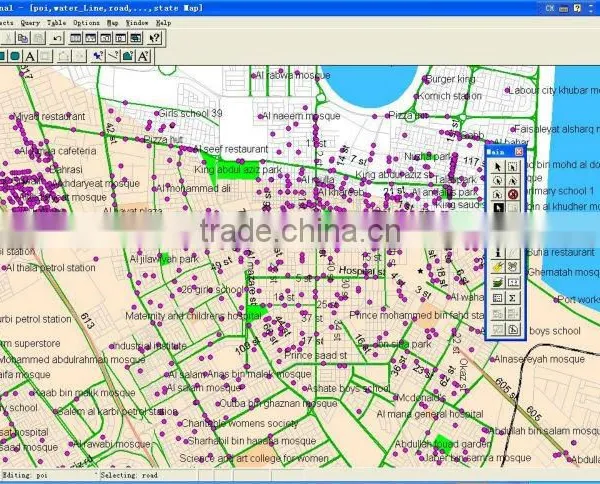Click the Al jilawiyah park label
Image resolution: width=600 pixels, height=484 pixels.
coord(164,259)
